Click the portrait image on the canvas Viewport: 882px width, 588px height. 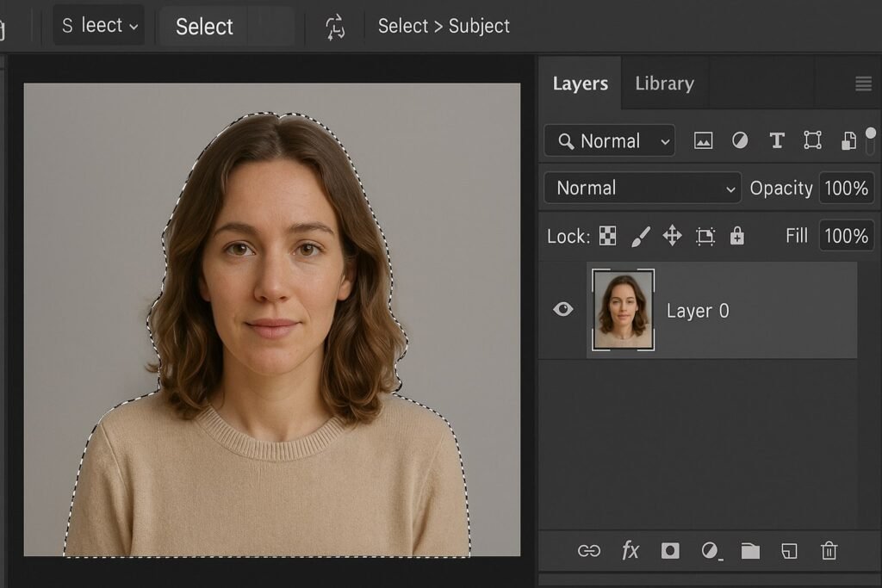pyautogui.click(x=271, y=320)
